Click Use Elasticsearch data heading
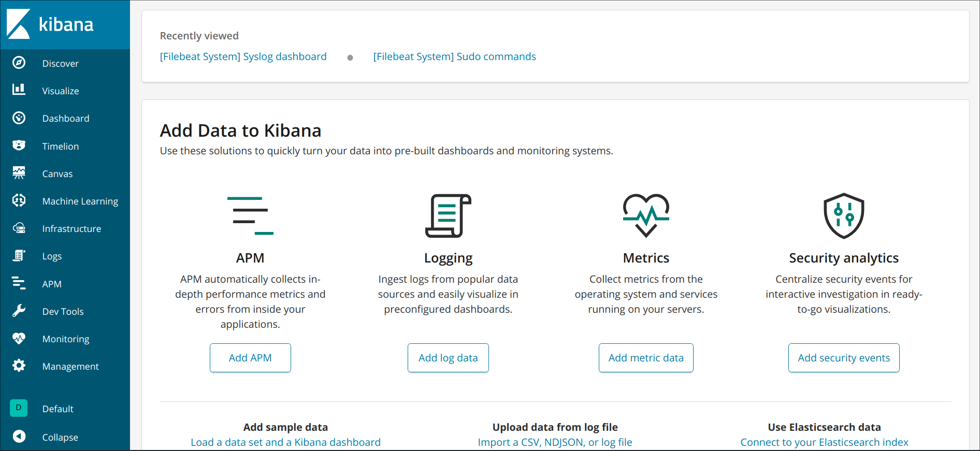Viewport: 980px width, 451px height. coord(824,427)
